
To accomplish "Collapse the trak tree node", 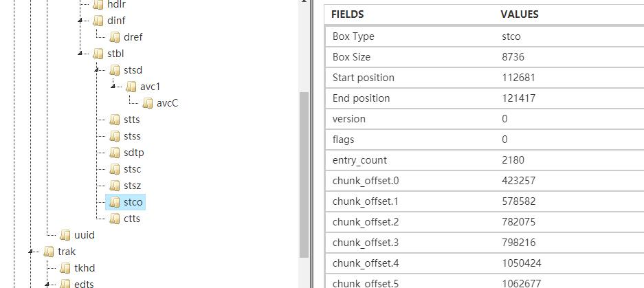I will click(x=31, y=251).
